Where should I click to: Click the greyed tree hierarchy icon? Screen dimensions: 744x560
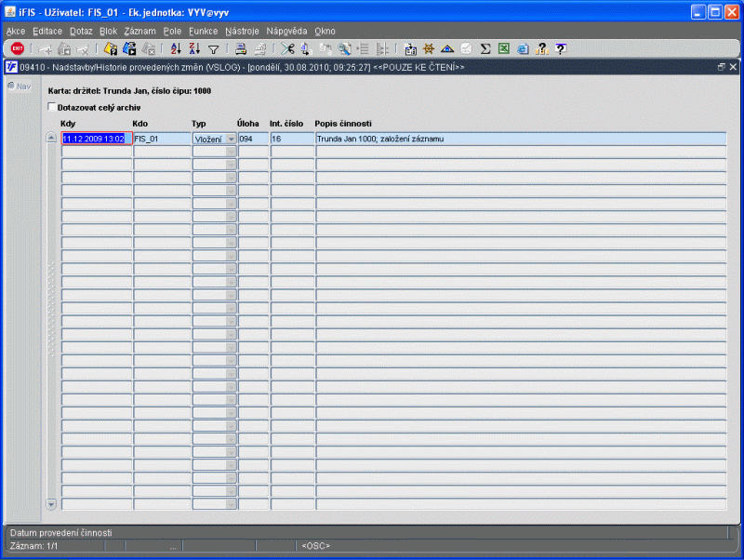pyautogui.click(x=382, y=48)
